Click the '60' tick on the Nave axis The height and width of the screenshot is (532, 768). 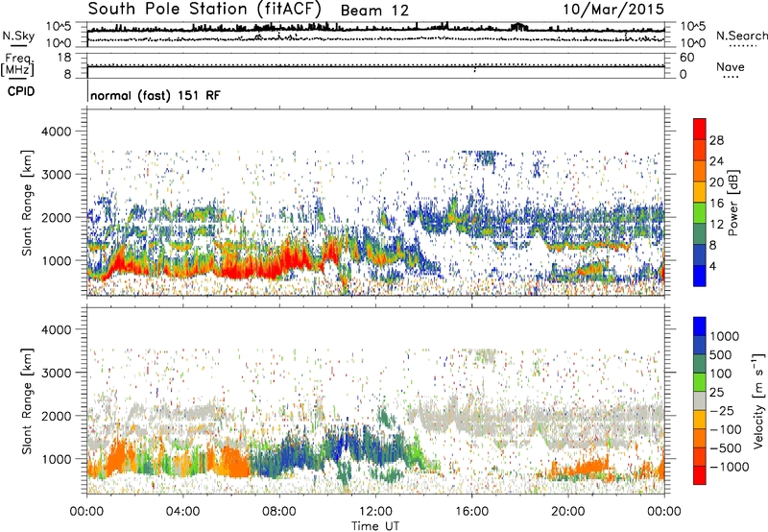[x=687, y=58]
